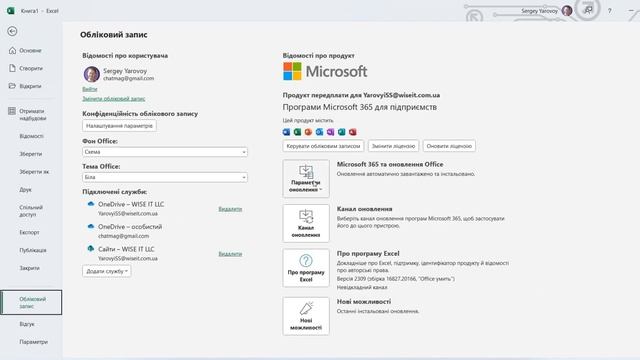Image resolution: width=640 pixels, height=360 pixels.
Task: Open the Друк page
Action: [25, 190]
